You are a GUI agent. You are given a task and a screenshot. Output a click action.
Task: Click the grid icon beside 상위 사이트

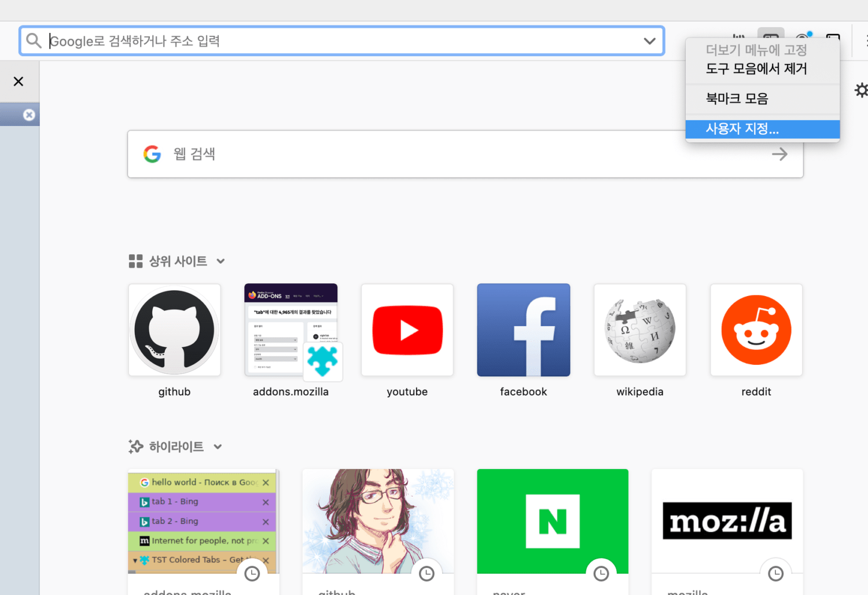point(135,261)
